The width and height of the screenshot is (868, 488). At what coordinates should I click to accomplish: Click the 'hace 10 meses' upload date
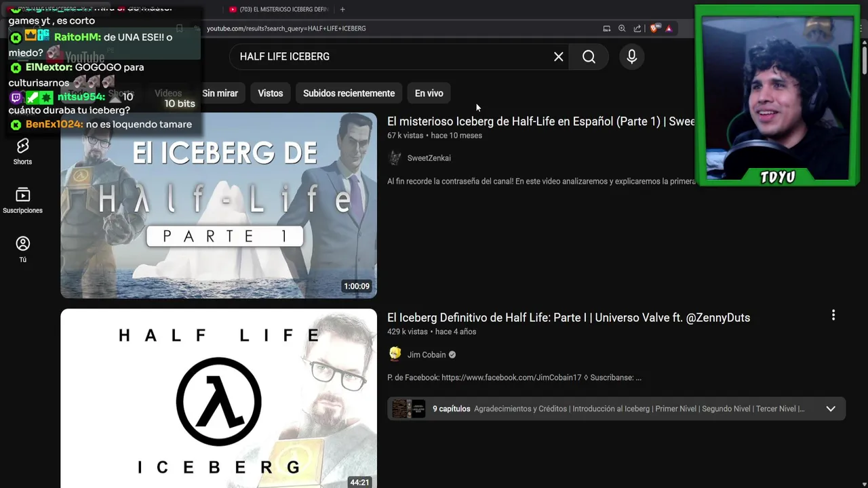point(456,136)
